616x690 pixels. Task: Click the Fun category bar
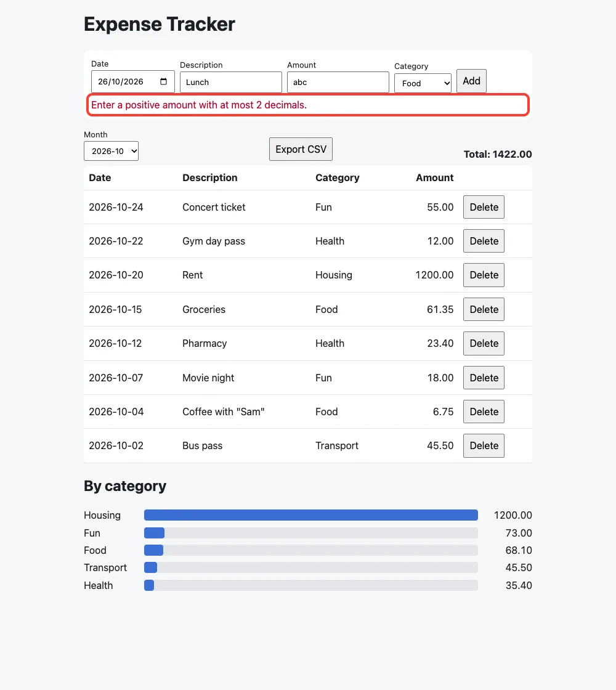pos(311,533)
